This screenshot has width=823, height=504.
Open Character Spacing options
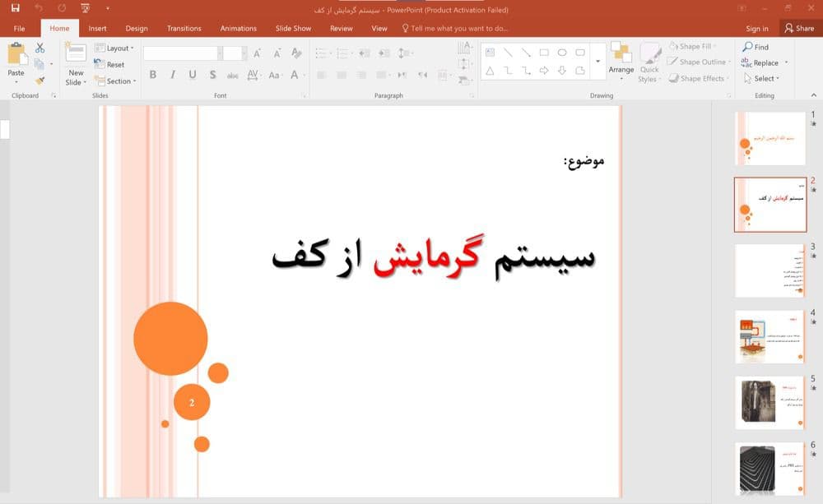point(253,75)
